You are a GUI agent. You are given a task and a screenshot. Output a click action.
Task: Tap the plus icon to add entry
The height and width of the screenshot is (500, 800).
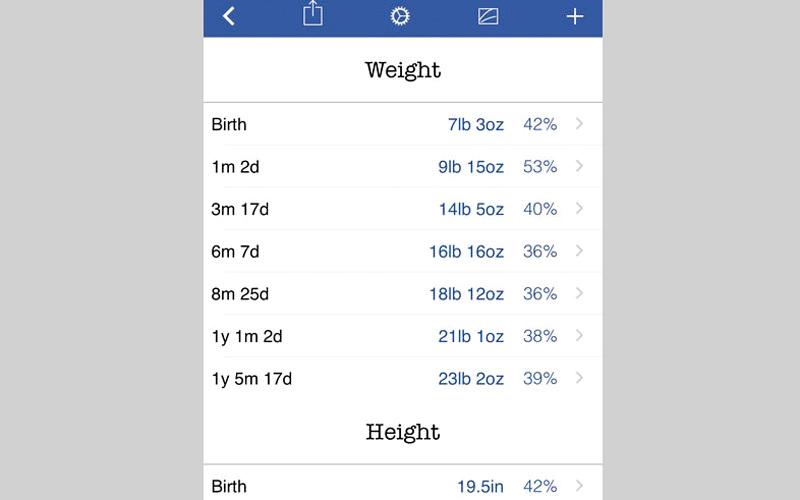click(574, 16)
